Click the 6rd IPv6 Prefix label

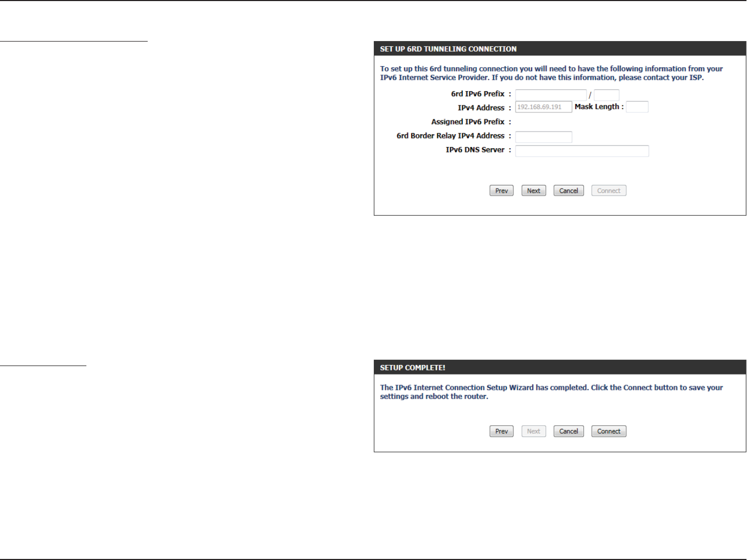pyautogui.click(x=478, y=94)
